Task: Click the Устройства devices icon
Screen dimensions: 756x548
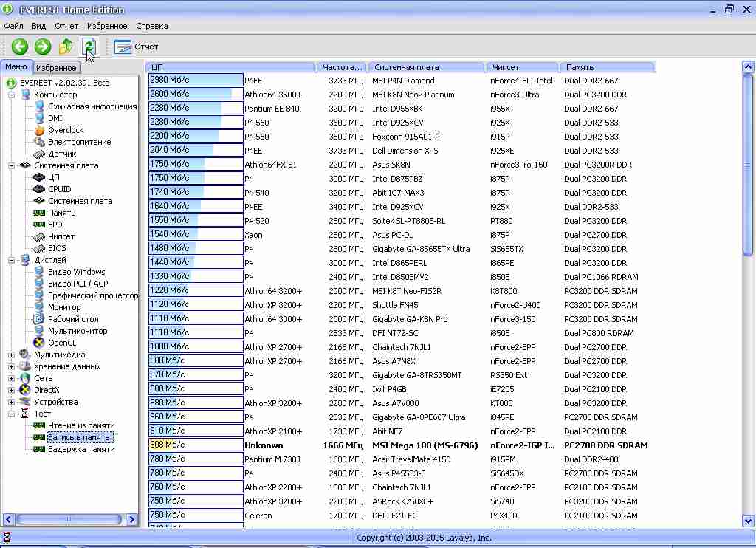Action: [25, 402]
